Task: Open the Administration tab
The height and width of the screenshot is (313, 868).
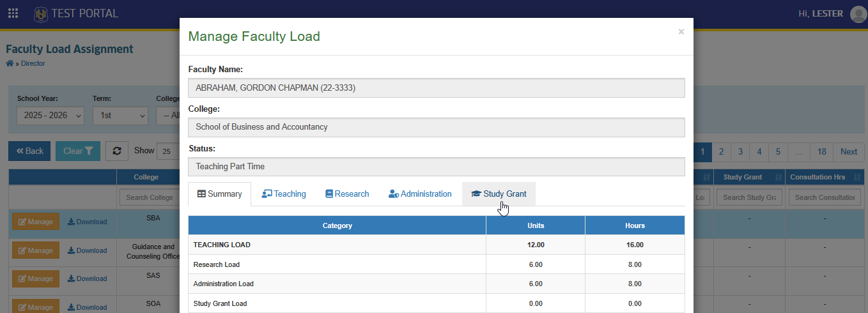Action: pyautogui.click(x=420, y=194)
